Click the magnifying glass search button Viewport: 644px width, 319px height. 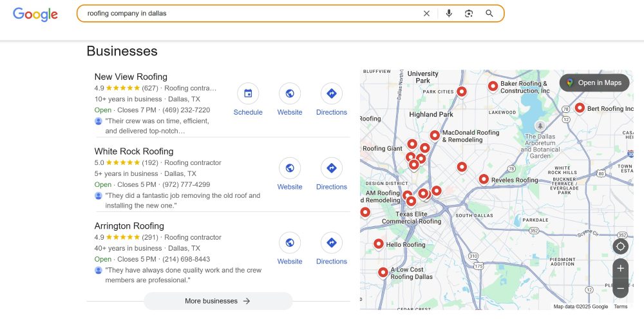[489, 14]
